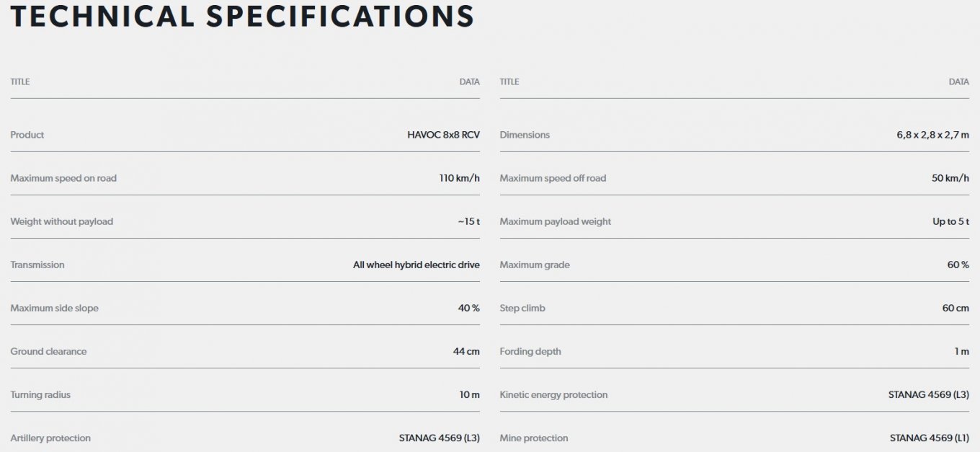The image size is (980, 452).
Task: Click the Dimensions row label
Action: point(525,135)
